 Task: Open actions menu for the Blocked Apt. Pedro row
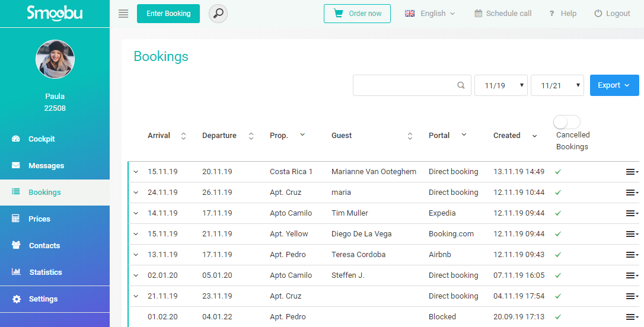[632, 317]
